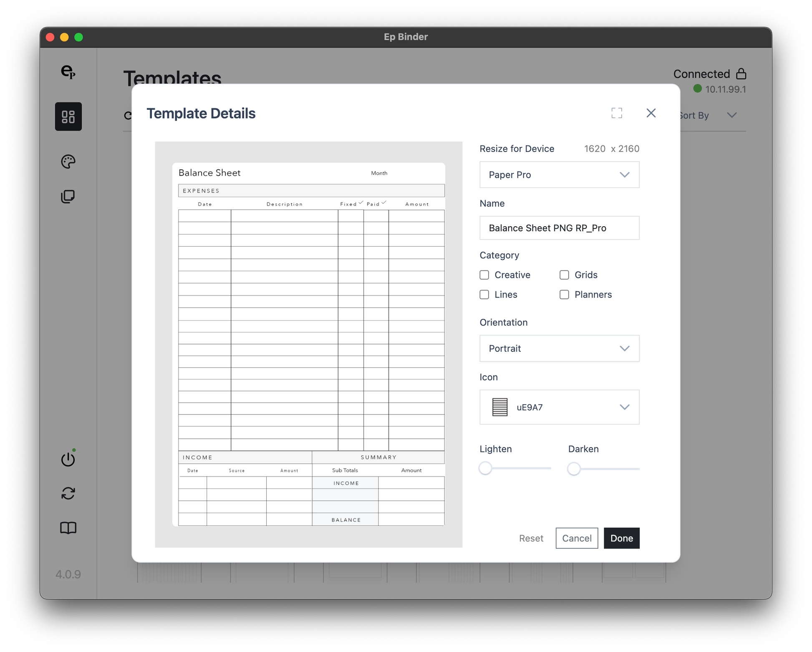The image size is (812, 652).
Task: Click the fullscreen expand icon in dialog
Action: 616,113
